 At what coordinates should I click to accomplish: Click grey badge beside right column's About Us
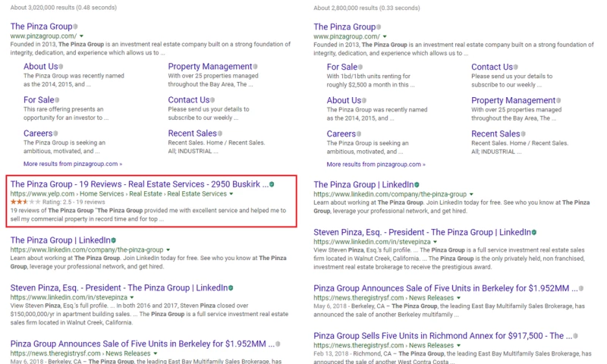click(364, 100)
